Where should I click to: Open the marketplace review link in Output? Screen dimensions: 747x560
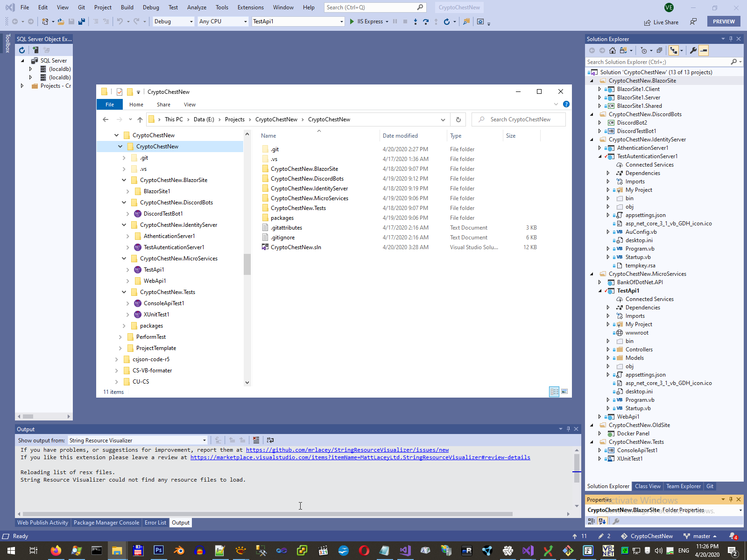(x=360, y=457)
